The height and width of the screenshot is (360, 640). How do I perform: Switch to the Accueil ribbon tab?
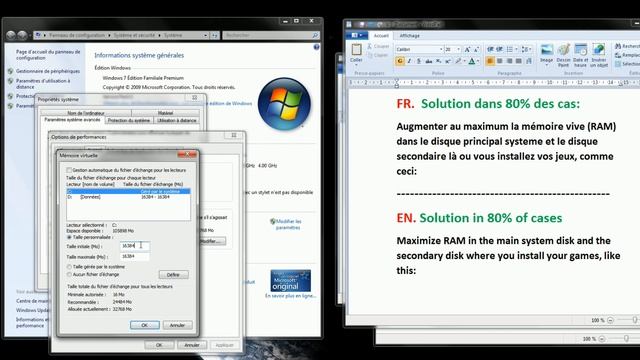point(381,36)
